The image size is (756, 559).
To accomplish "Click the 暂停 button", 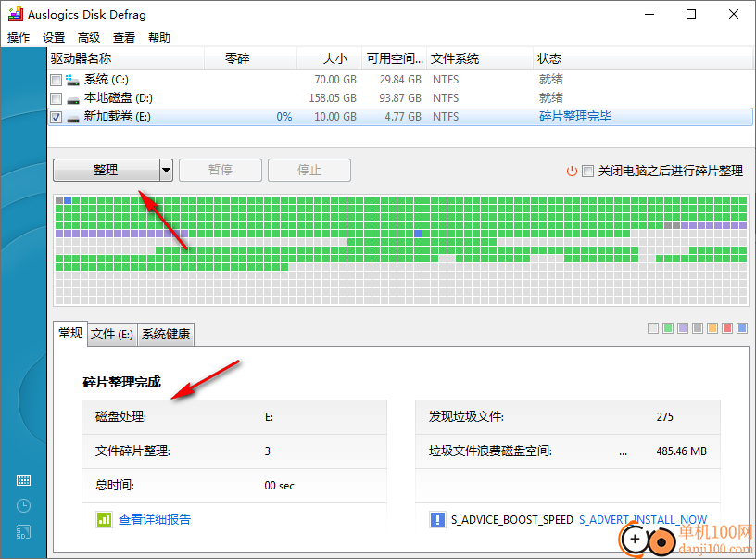I will coord(220,170).
